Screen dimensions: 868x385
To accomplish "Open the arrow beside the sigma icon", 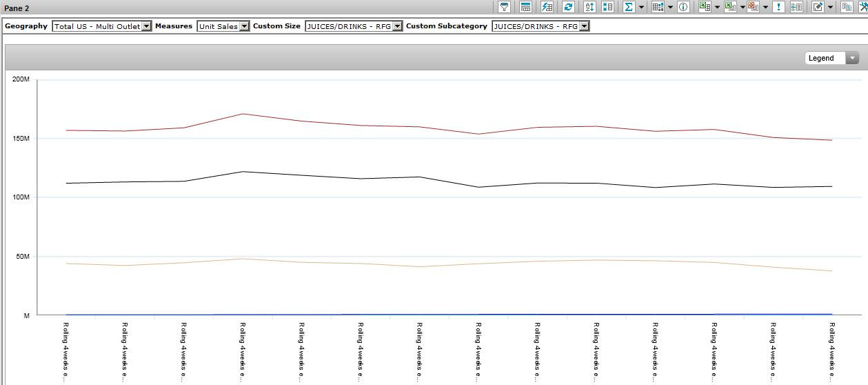I will tap(641, 7).
